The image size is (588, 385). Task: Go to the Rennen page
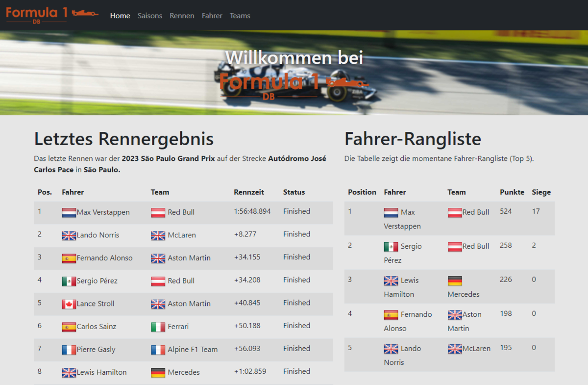click(x=182, y=16)
